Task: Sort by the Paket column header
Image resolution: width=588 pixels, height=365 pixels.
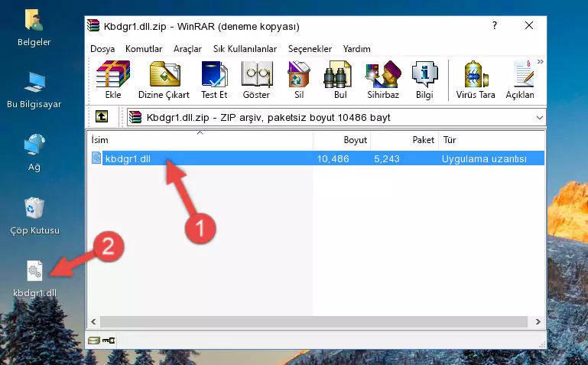Action: pos(404,140)
